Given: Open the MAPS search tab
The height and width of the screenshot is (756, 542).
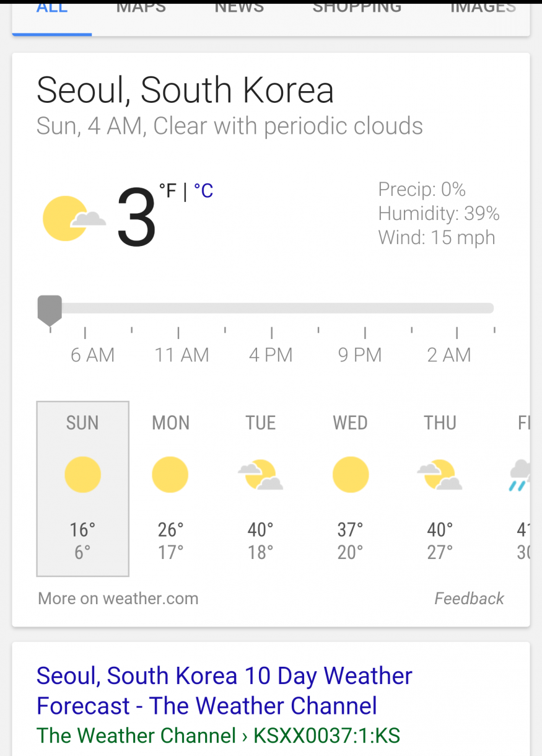Looking at the screenshot, I should (x=141, y=9).
